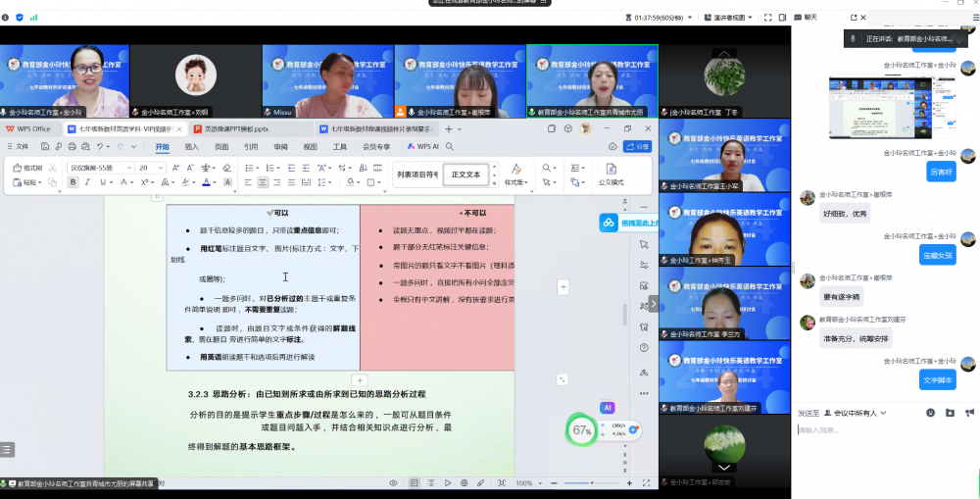Screen dimensions: 980x499
Task: Select the 正文文本 style
Action: [x=465, y=175]
